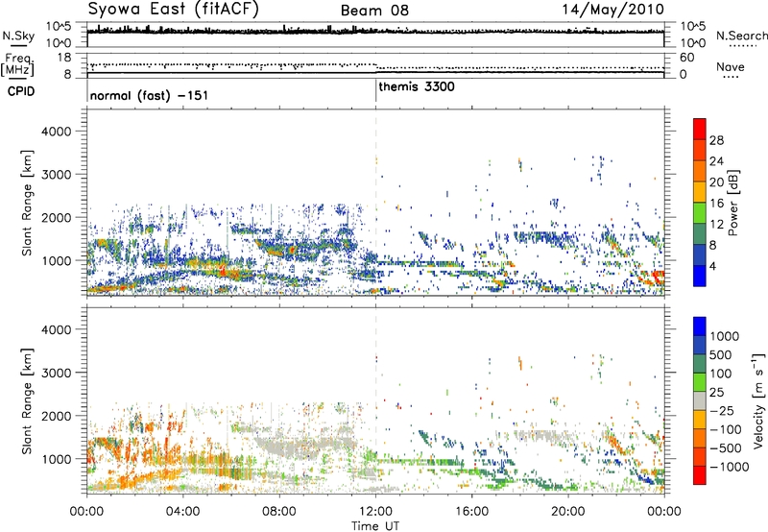Click the '60' Nave axis tick
Image resolution: width=768 pixels, height=532 pixels.
point(686,58)
